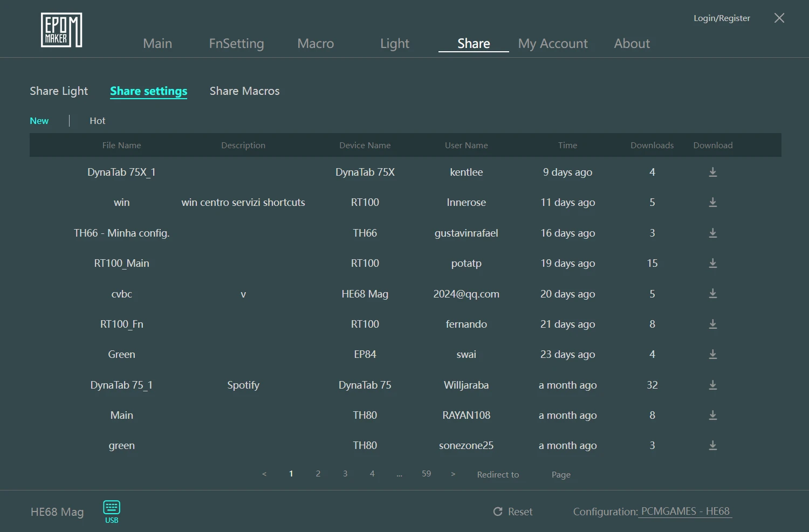Close the Epomaker window
Viewport: 809px width, 532px height.
coord(779,18)
